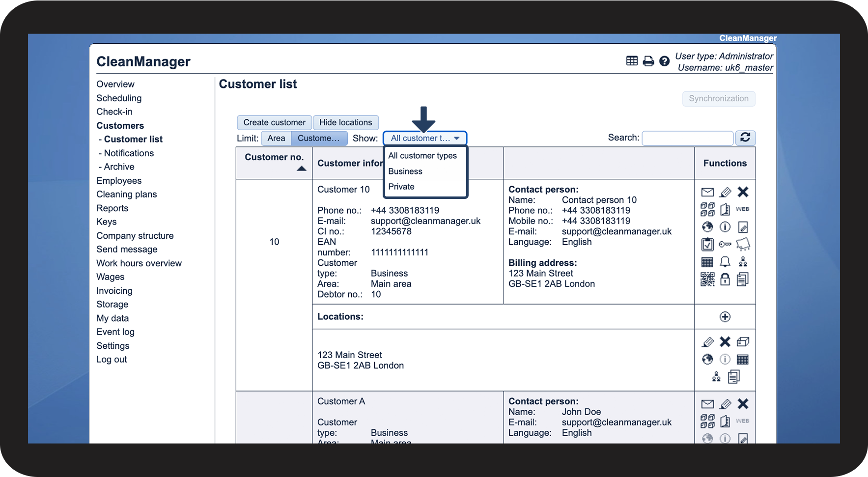Open help question mark icon
The height and width of the screenshot is (477, 868).
coord(664,61)
